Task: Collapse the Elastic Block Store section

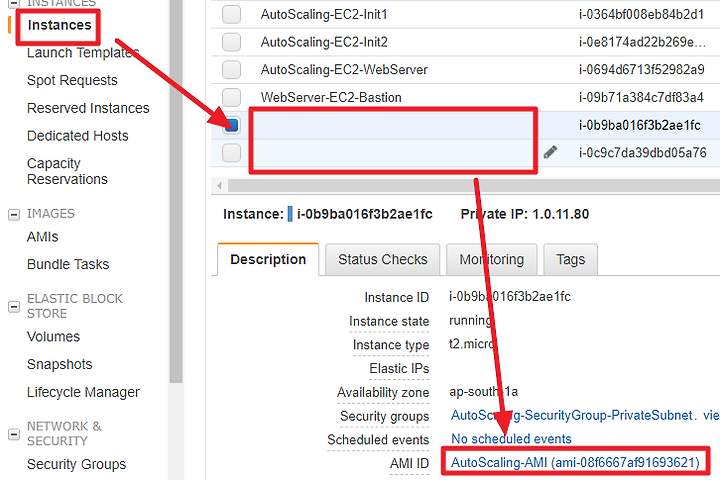Action: pyautogui.click(x=14, y=306)
